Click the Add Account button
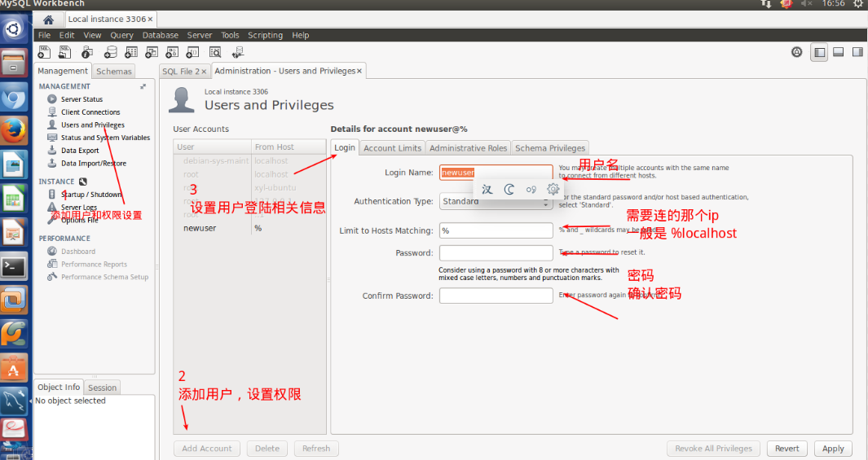Image resolution: width=868 pixels, height=460 pixels. tap(207, 449)
